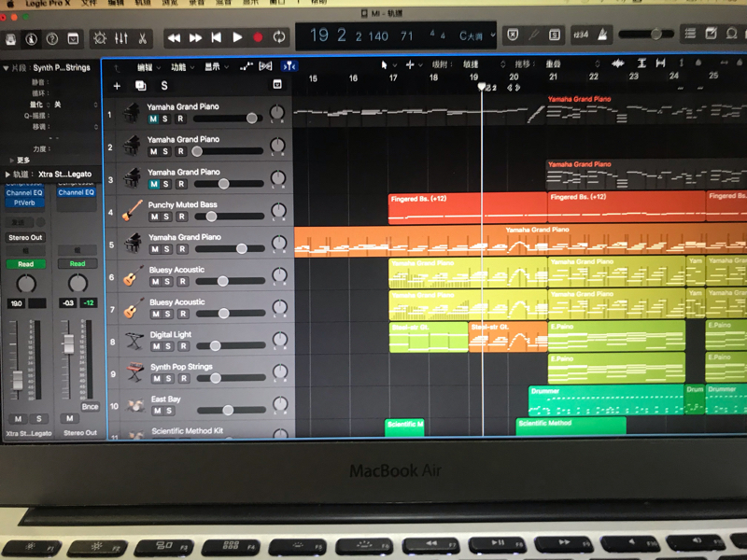Screen dimensions: 747x560
Task: Expand the 更多 disclosure triangle
Action: pos(10,161)
